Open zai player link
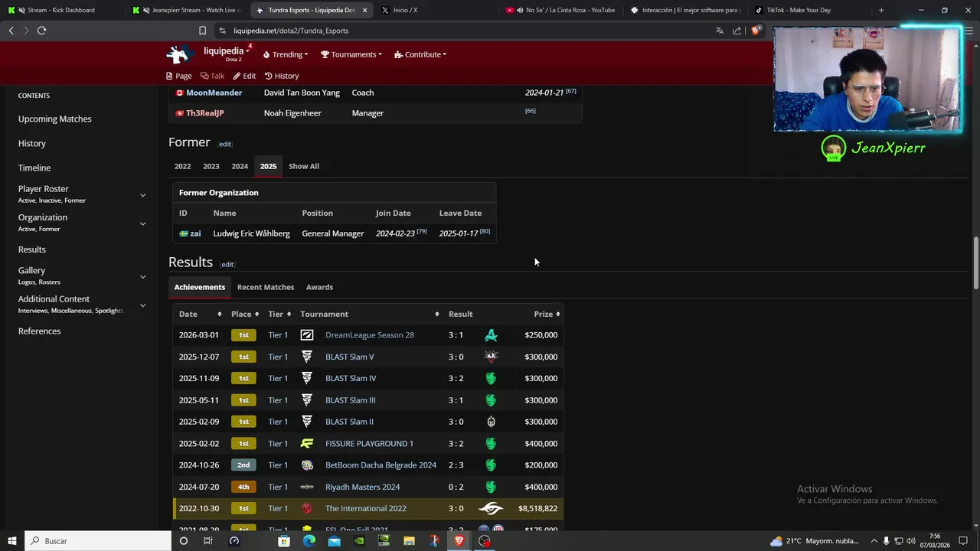The width and height of the screenshot is (980, 551). (x=195, y=233)
